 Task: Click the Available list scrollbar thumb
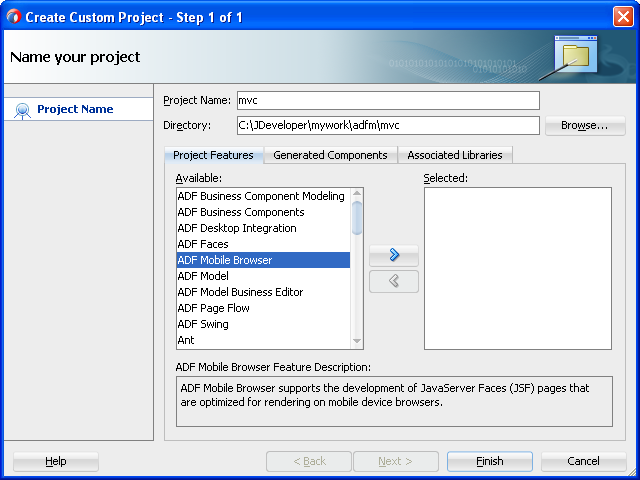[x=357, y=218]
